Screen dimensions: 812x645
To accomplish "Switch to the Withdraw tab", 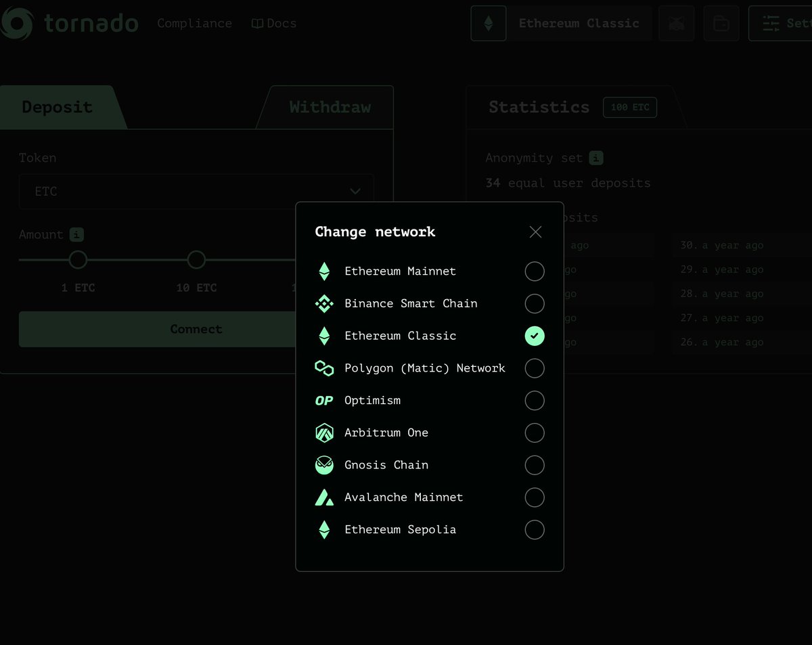I will coord(330,107).
